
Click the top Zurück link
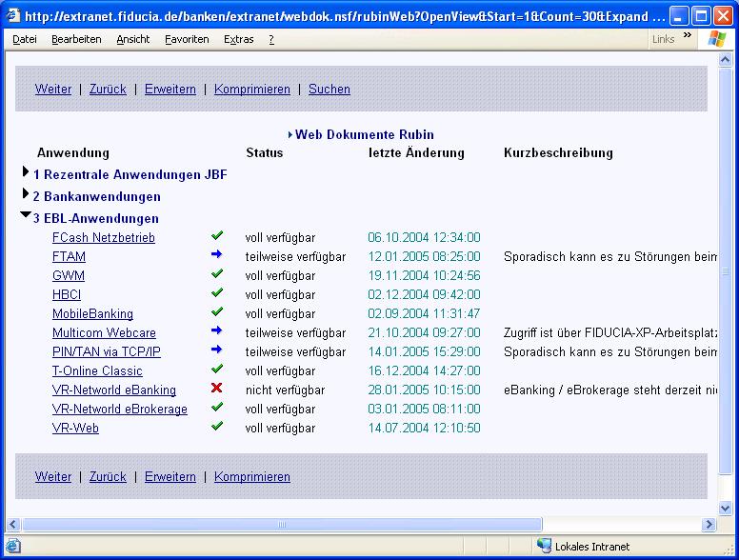click(108, 90)
